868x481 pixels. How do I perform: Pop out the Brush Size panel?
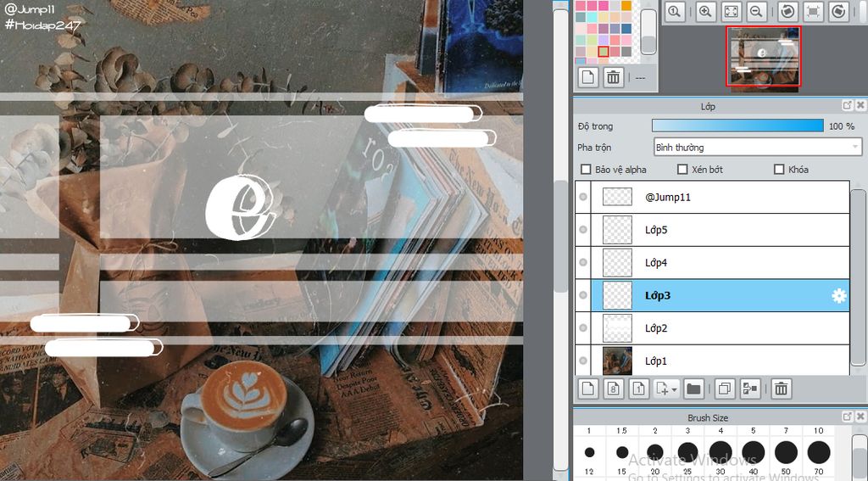[x=848, y=417]
